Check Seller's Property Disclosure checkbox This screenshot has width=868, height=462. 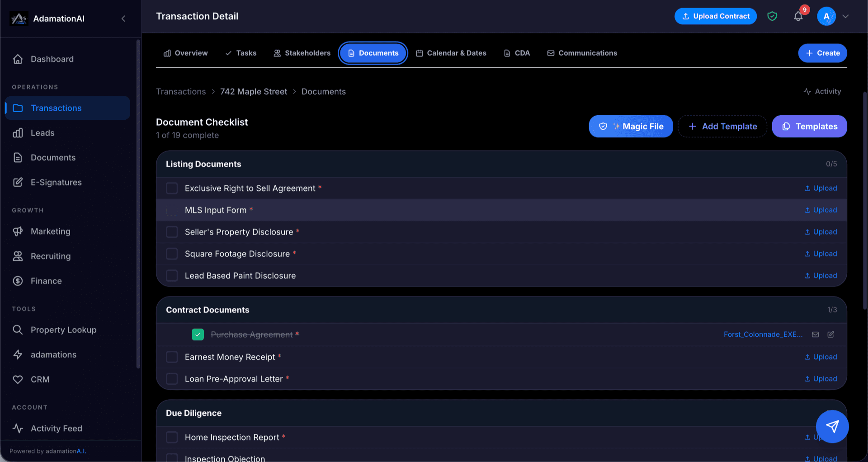pos(172,232)
